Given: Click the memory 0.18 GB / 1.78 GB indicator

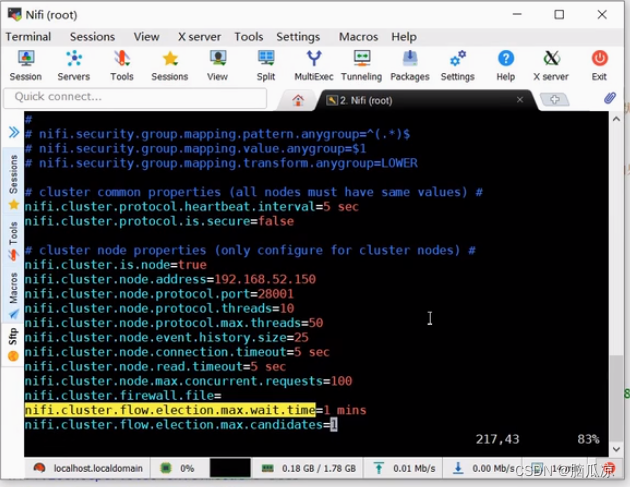Looking at the screenshot, I should [x=308, y=468].
